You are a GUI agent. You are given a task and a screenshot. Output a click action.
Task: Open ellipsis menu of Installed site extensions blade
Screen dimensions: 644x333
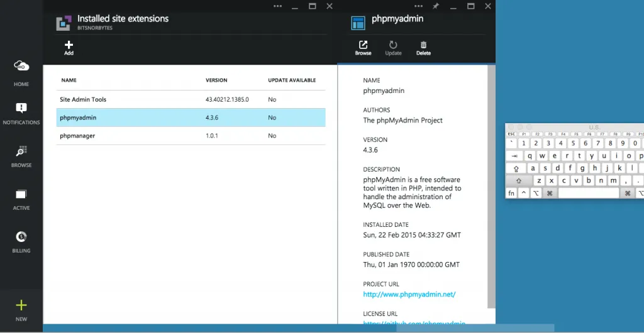(x=277, y=6)
